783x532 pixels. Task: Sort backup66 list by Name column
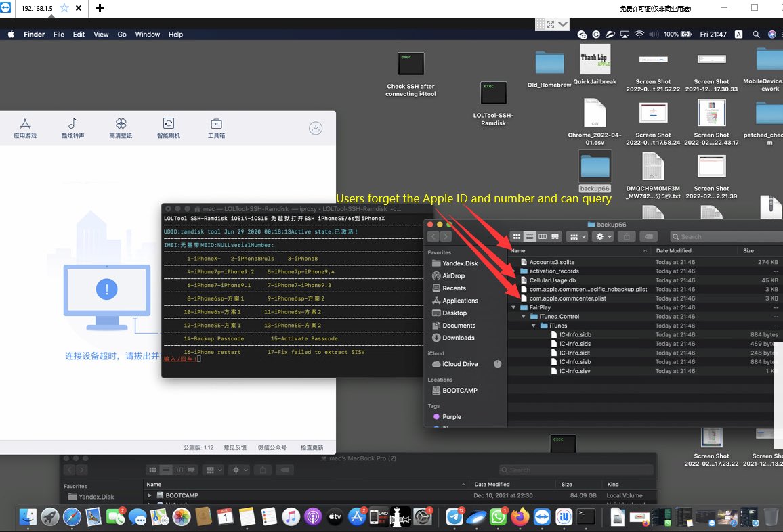(x=578, y=250)
